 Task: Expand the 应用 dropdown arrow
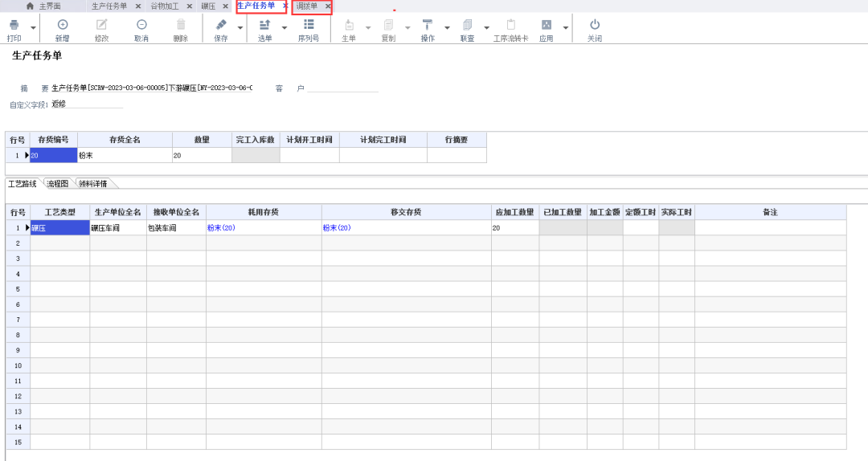(566, 27)
